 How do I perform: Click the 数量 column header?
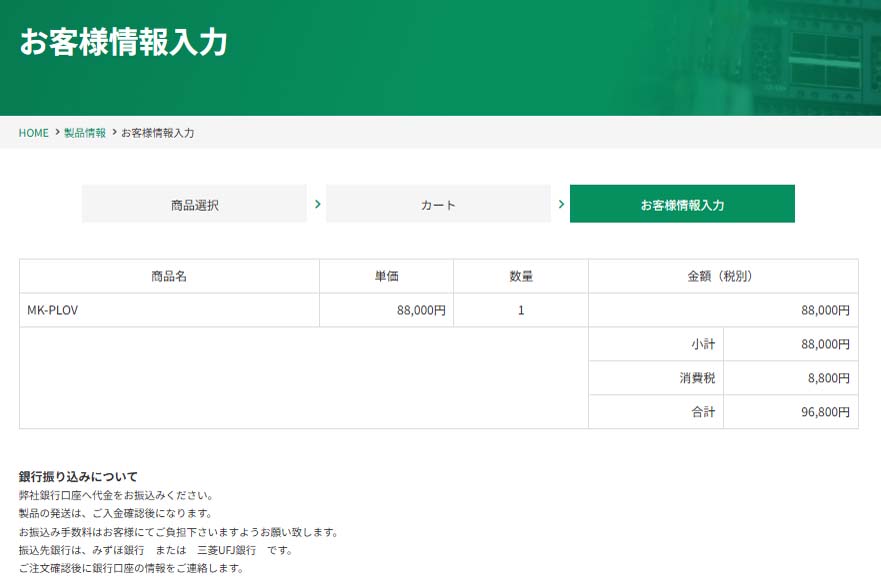(521, 276)
